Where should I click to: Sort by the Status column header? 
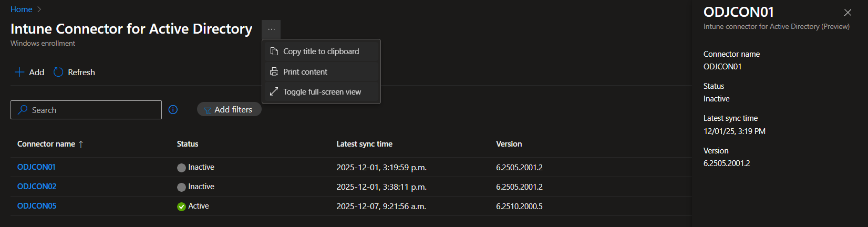click(188, 144)
